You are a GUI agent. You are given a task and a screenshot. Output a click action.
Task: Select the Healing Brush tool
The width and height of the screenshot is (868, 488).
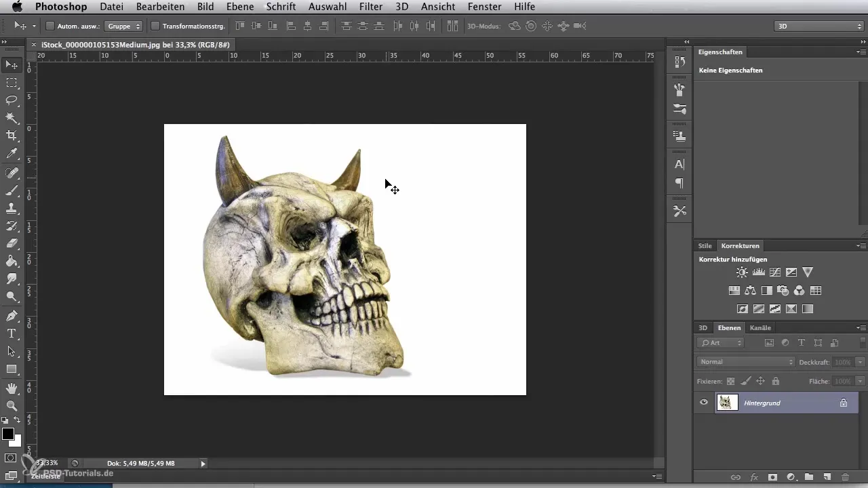pos(12,173)
